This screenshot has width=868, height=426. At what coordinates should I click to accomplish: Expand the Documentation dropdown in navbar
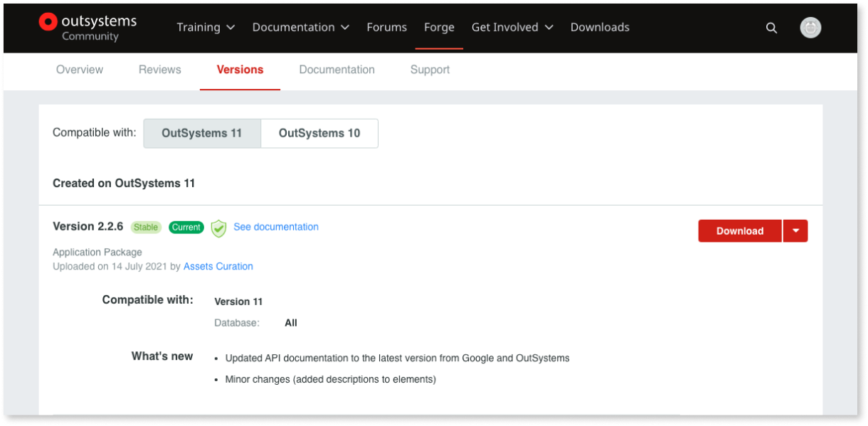click(301, 27)
